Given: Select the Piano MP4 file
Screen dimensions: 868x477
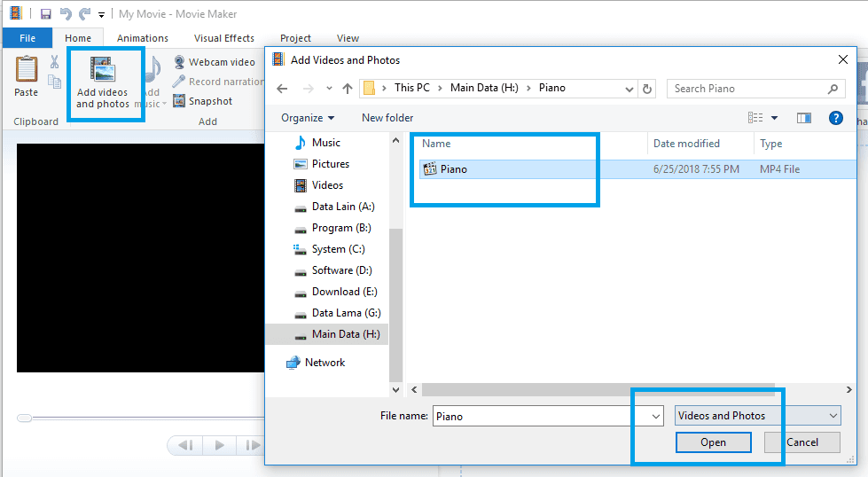Looking at the screenshot, I should (637, 169).
